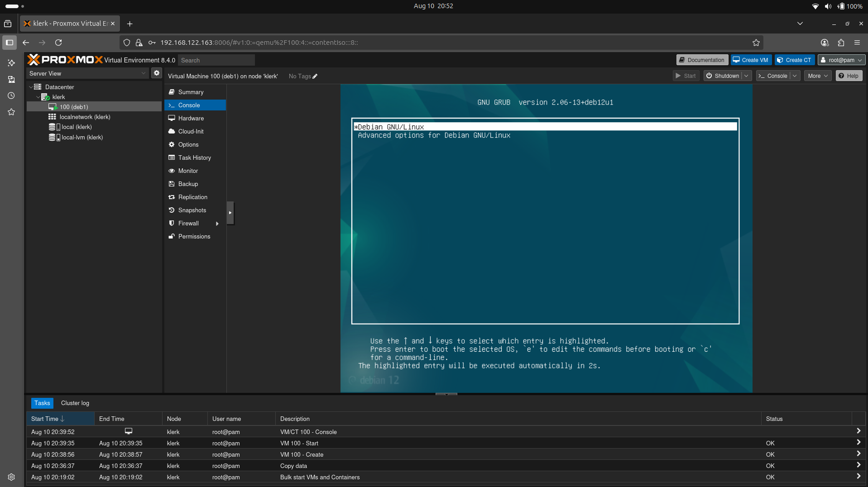
Task: Sort tasks by the Start Time column header
Action: [47, 419]
